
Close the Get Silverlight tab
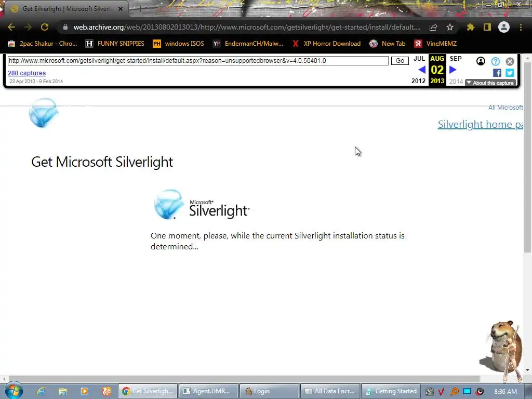pos(121,9)
